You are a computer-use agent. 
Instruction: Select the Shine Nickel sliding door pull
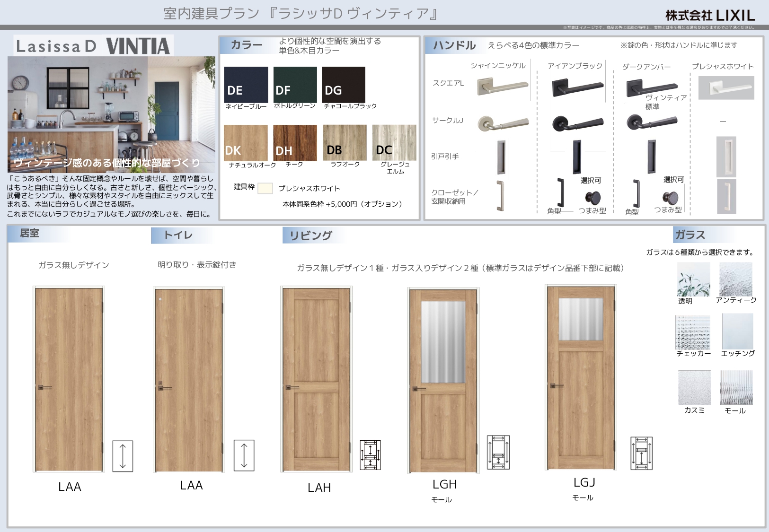(501, 157)
